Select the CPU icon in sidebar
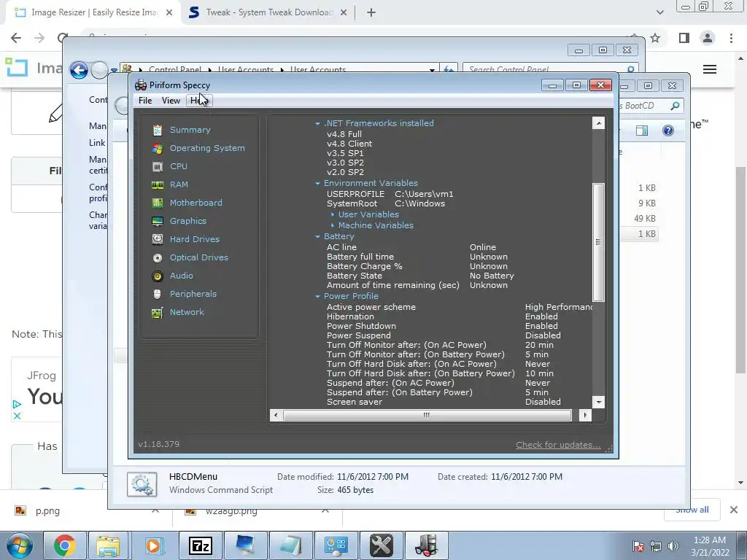 [x=158, y=166]
